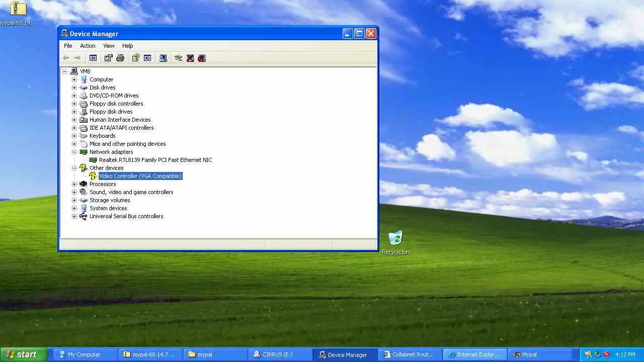Expand the Processors category
Image resolution: width=644 pixels, height=362 pixels.
[74, 184]
